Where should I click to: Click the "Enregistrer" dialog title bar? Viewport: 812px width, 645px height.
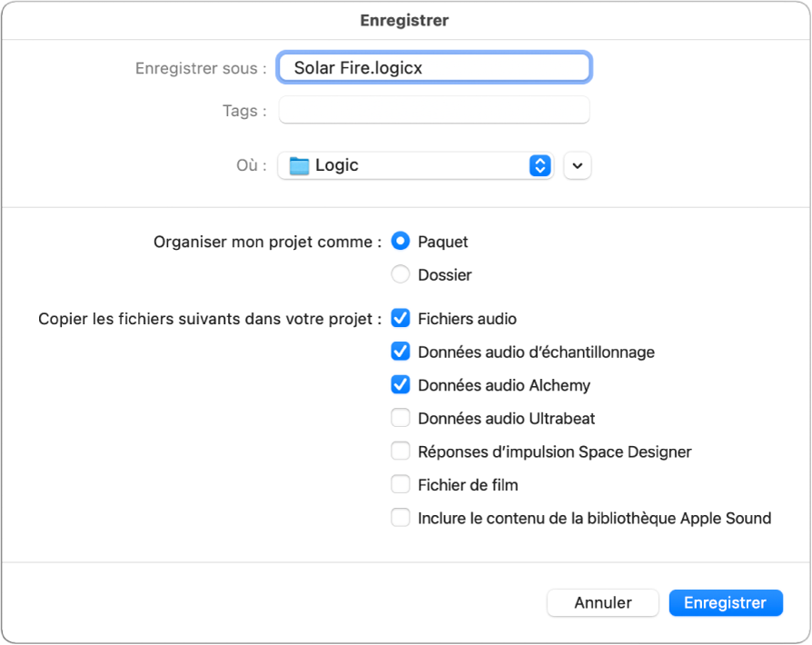pyautogui.click(x=404, y=19)
